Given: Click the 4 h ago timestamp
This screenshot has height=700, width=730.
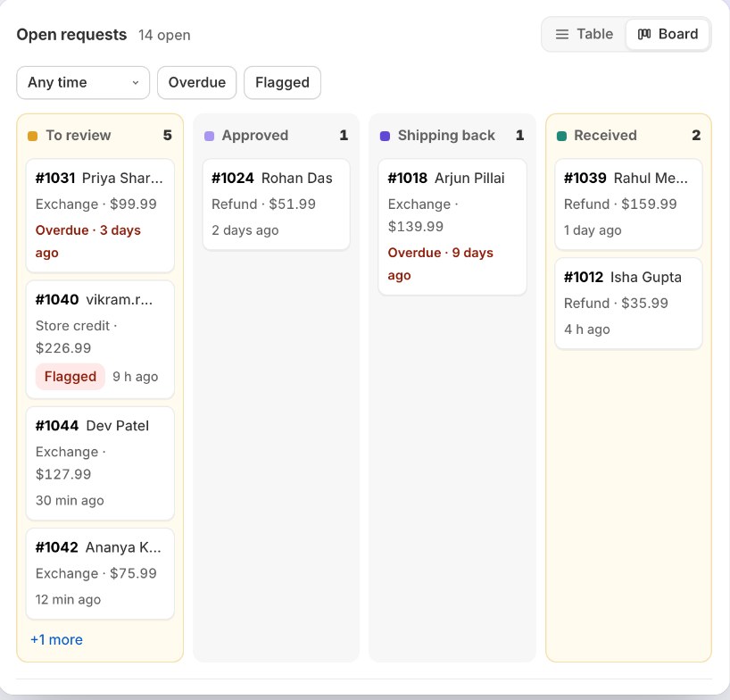Looking at the screenshot, I should pyautogui.click(x=587, y=329).
